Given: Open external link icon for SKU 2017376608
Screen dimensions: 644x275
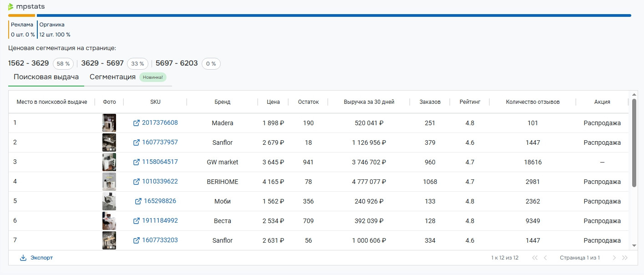Looking at the screenshot, I should (136, 123).
